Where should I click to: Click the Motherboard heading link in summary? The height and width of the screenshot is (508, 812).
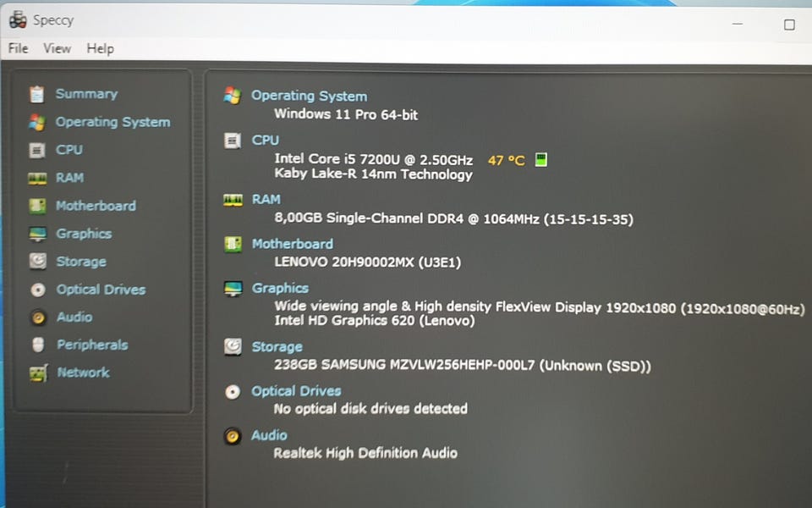[x=293, y=244]
